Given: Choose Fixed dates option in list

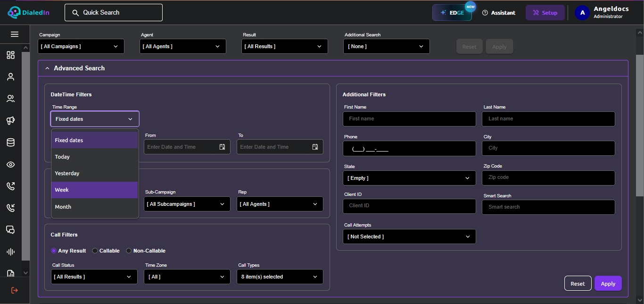Looking at the screenshot, I should [x=95, y=140].
